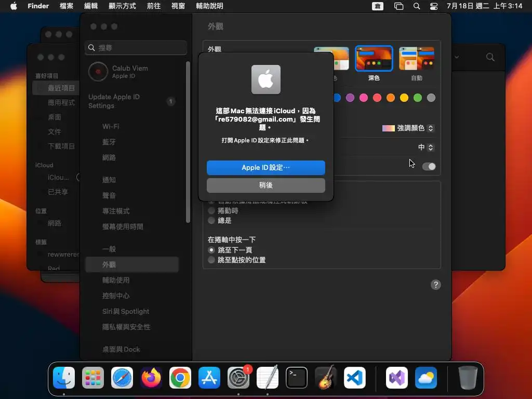Select 跳至點按的位置 radio option

(211, 260)
